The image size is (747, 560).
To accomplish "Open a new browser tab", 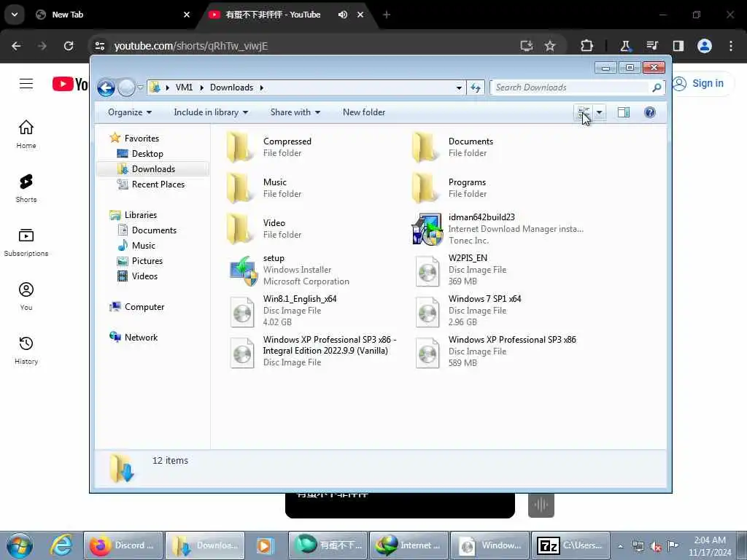I will [387, 15].
